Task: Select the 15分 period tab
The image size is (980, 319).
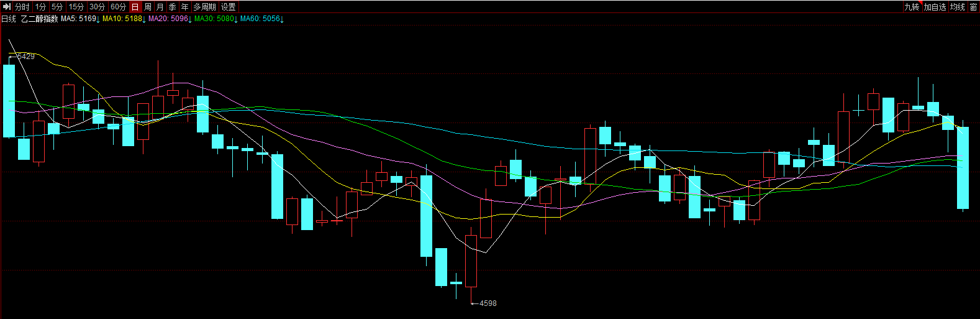Action: [x=76, y=7]
